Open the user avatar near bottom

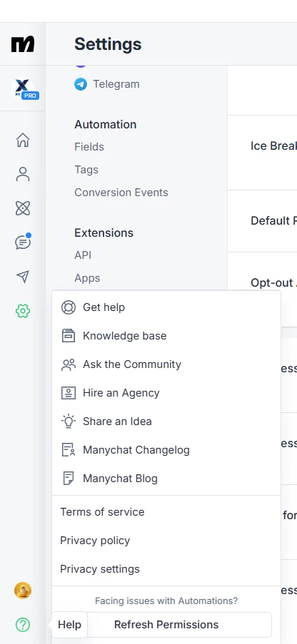[x=23, y=591]
